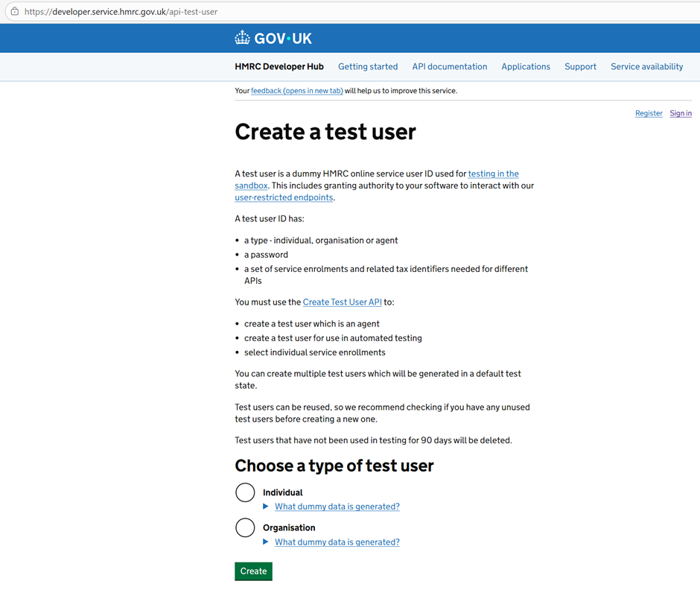Click 'create a test user which is an agent'
The image size is (700, 590).
[311, 324]
